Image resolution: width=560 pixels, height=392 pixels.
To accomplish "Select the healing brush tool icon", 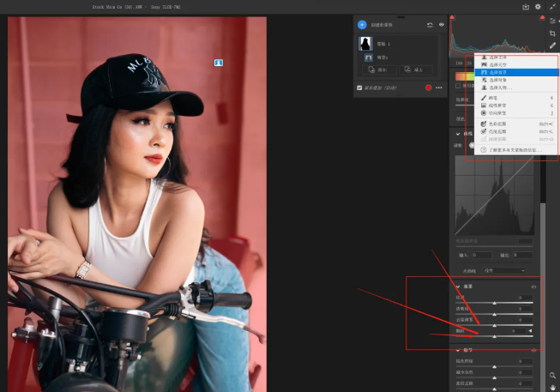I will pyautogui.click(x=552, y=45).
